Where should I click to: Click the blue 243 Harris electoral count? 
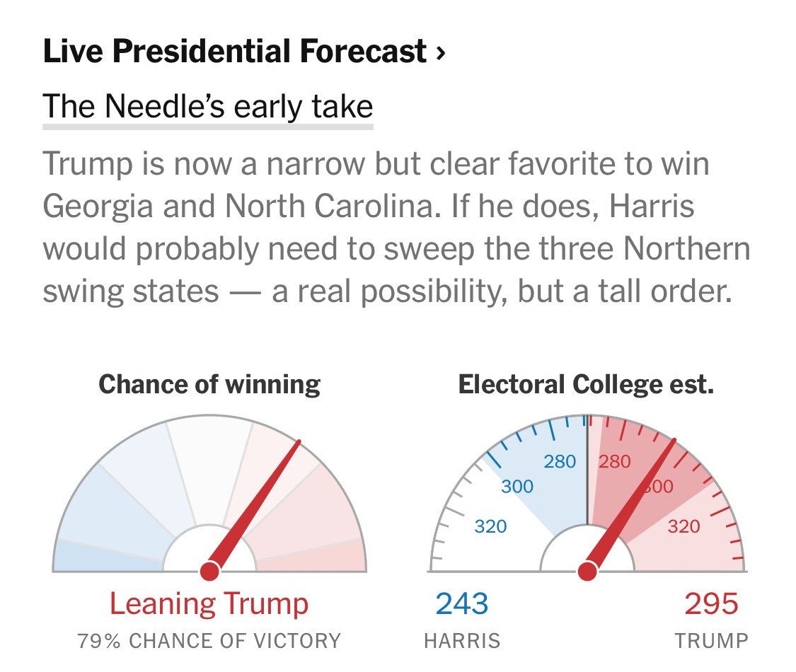pyautogui.click(x=462, y=603)
